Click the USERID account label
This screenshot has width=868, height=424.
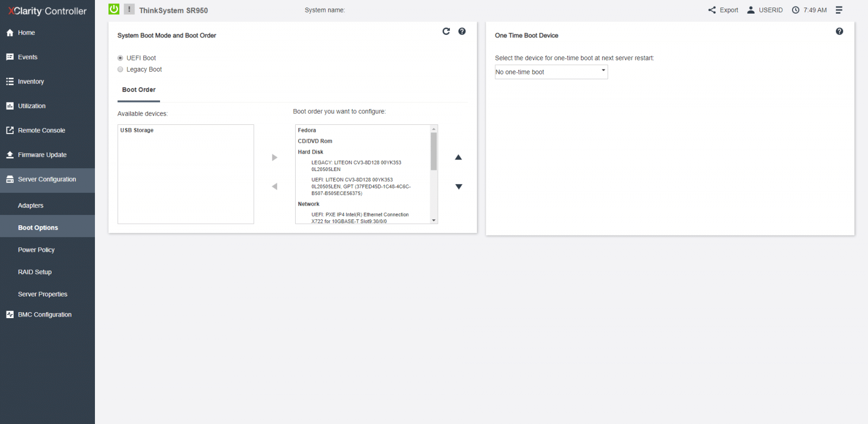point(770,10)
